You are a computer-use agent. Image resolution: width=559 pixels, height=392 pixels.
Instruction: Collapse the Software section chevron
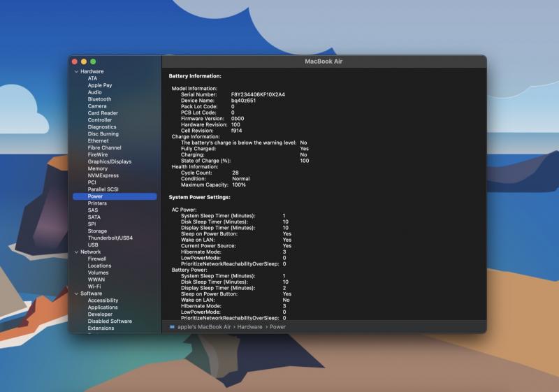(76, 293)
